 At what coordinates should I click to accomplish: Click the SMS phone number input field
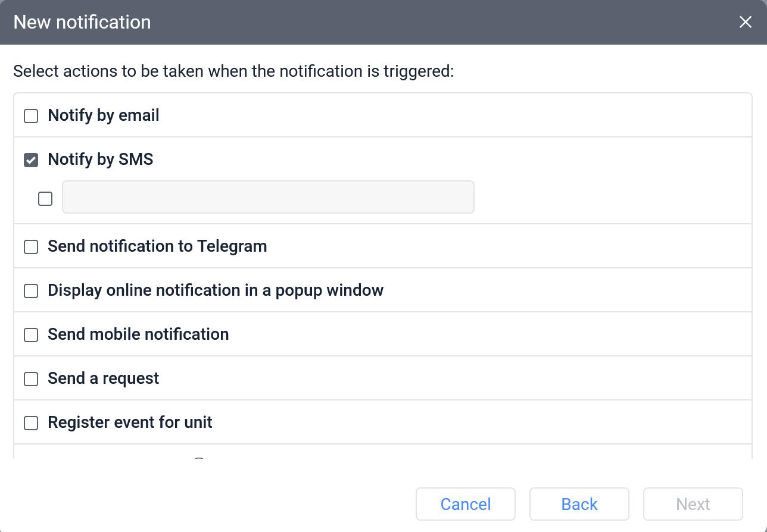tap(268, 197)
